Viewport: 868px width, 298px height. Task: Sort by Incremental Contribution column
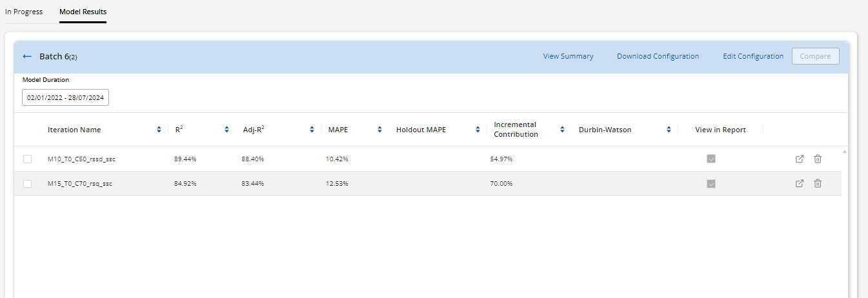coord(562,130)
